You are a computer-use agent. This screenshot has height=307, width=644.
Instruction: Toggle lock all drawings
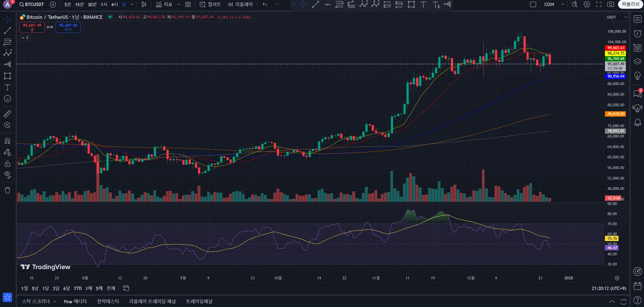[7, 164]
